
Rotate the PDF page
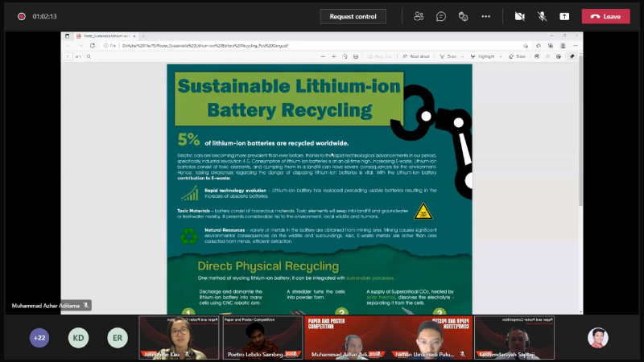pos(345,56)
